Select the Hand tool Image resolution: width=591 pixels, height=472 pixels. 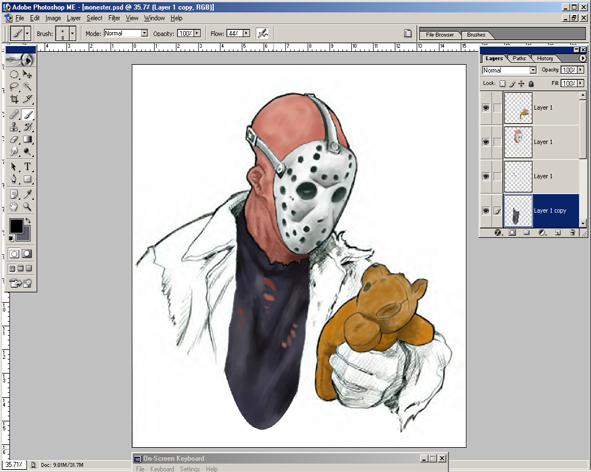click(x=14, y=207)
